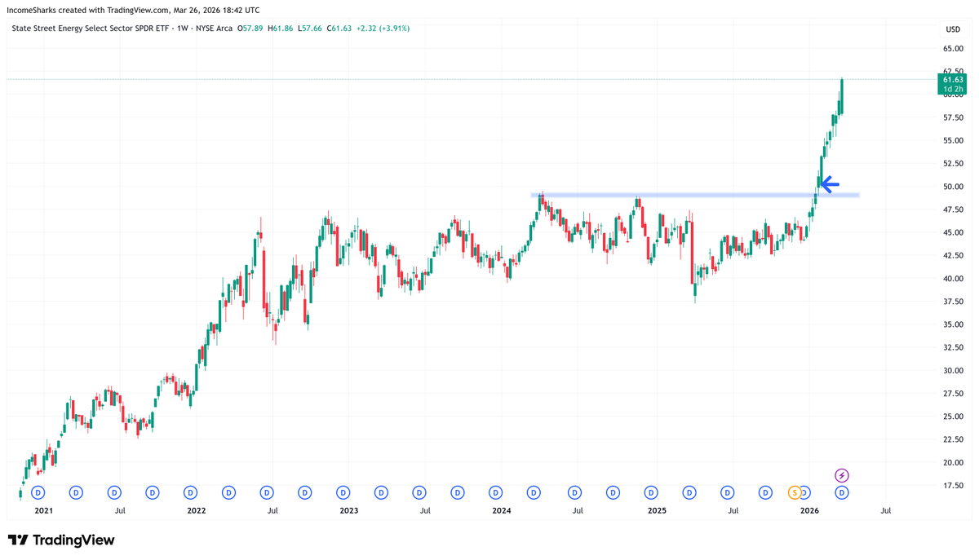
Task: Open dividend marker above the 2021 label
Action: pos(38,492)
